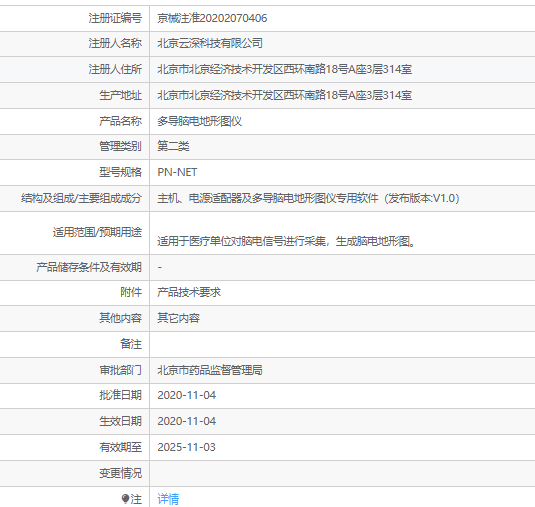Click the approval date 2020-11-04 in 批准日期 row
Viewport: 535px width, 507px height.
tap(187, 395)
